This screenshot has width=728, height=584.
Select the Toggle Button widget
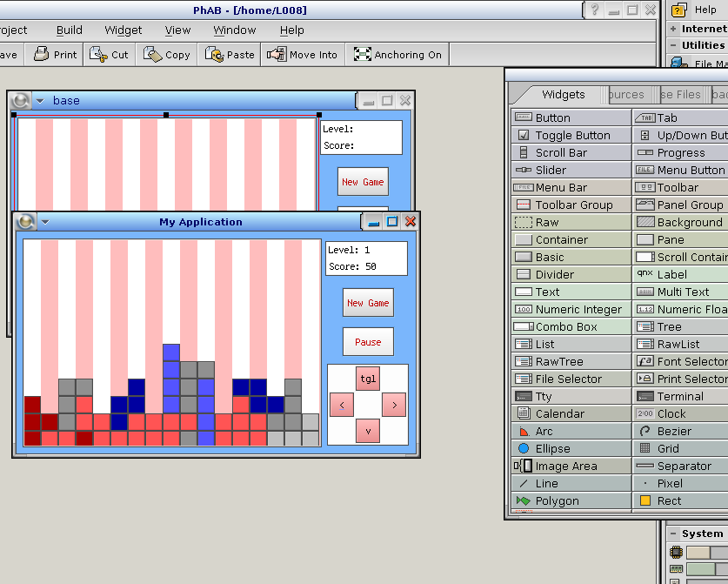571,135
